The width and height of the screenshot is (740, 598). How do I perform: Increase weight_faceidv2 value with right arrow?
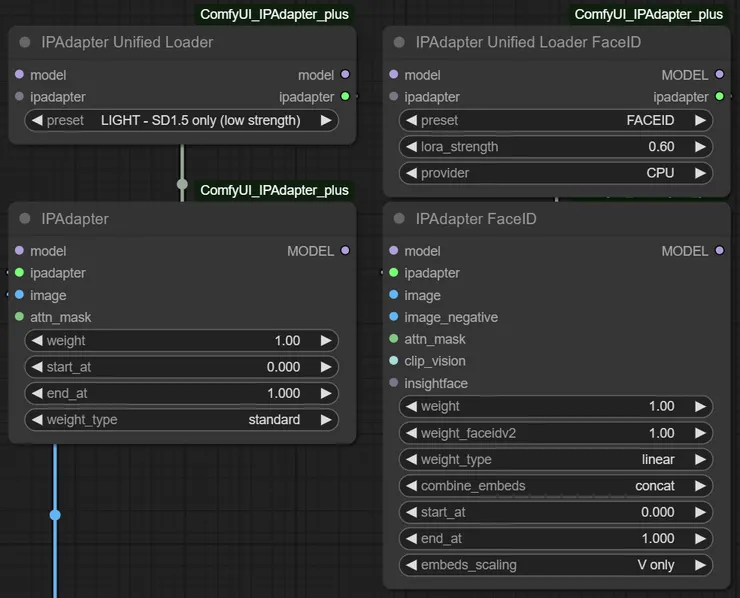[x=700, y=433]
